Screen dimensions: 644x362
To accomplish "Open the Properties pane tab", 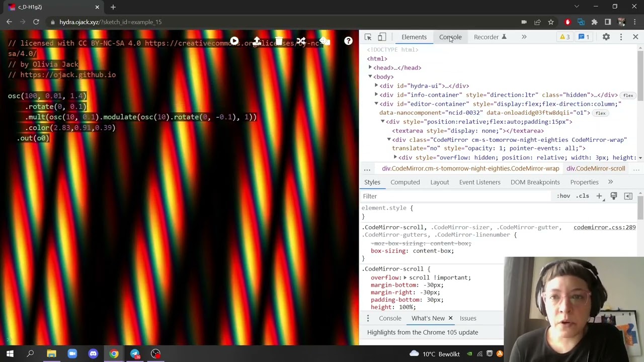I will pyautogui.click(x=584, y=182).
